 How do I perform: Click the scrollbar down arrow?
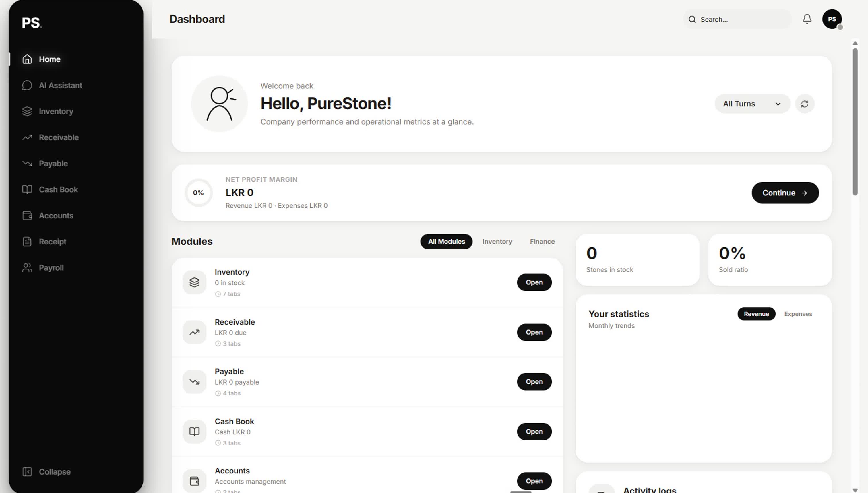[x=855, y=490]
